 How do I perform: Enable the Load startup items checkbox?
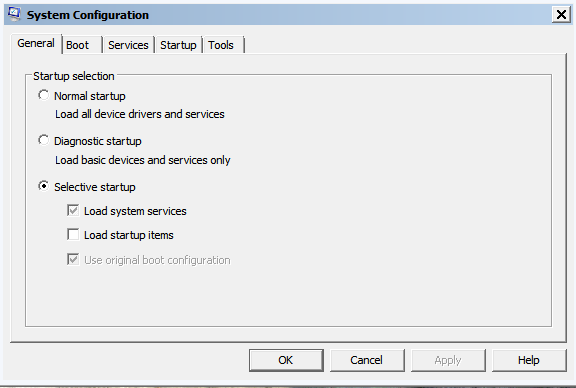73,234
